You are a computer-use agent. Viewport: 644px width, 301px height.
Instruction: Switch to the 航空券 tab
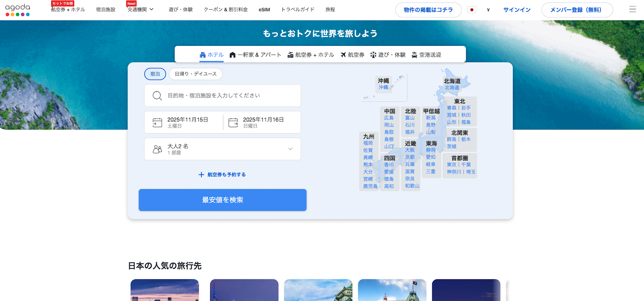[352, 55]
